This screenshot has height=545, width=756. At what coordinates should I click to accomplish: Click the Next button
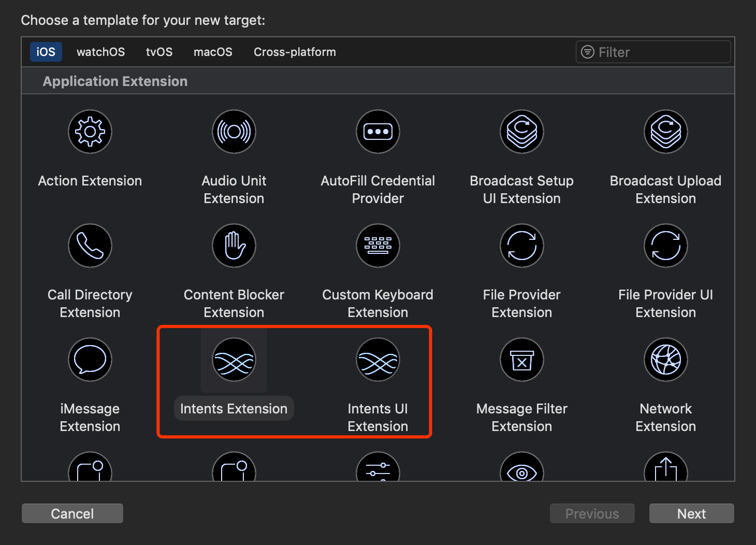(x=691, y=513)
